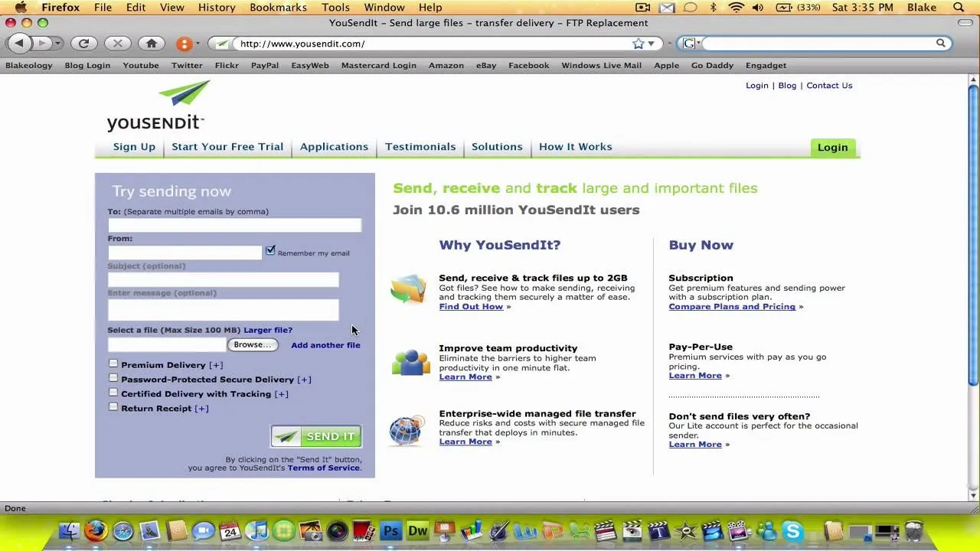Open the History menu
The height and width of the screenshot is (551, 980).
point(217,8)
